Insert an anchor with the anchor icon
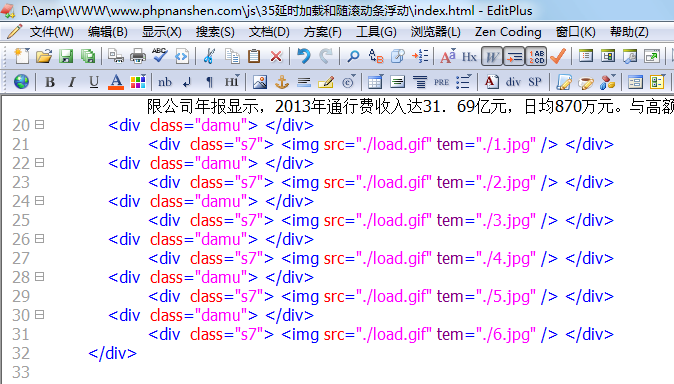 click(282, 82)
